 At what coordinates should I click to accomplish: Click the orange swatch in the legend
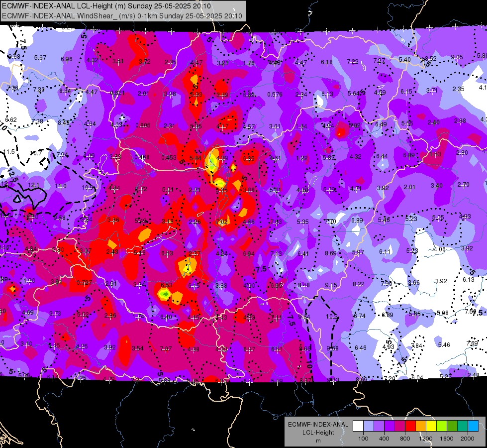pos(421,426)
